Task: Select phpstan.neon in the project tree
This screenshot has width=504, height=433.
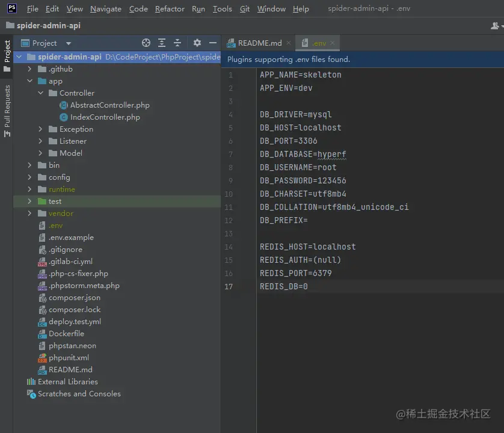Action: pos(72,346)
